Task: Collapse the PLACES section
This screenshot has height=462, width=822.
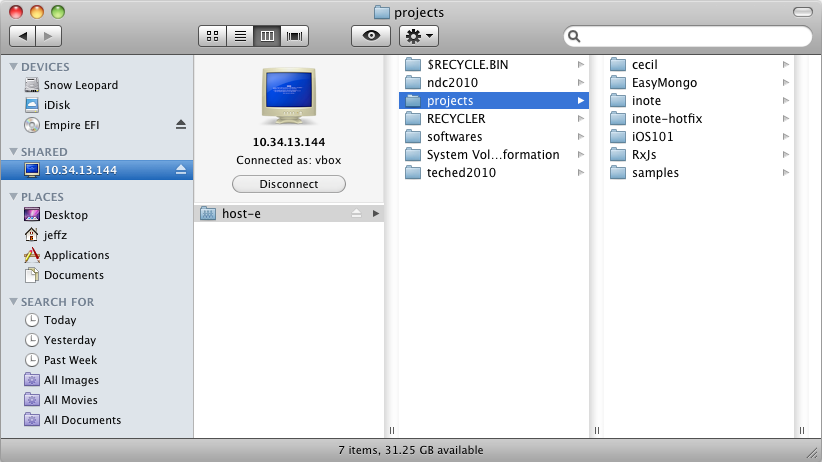Action: 14,197
